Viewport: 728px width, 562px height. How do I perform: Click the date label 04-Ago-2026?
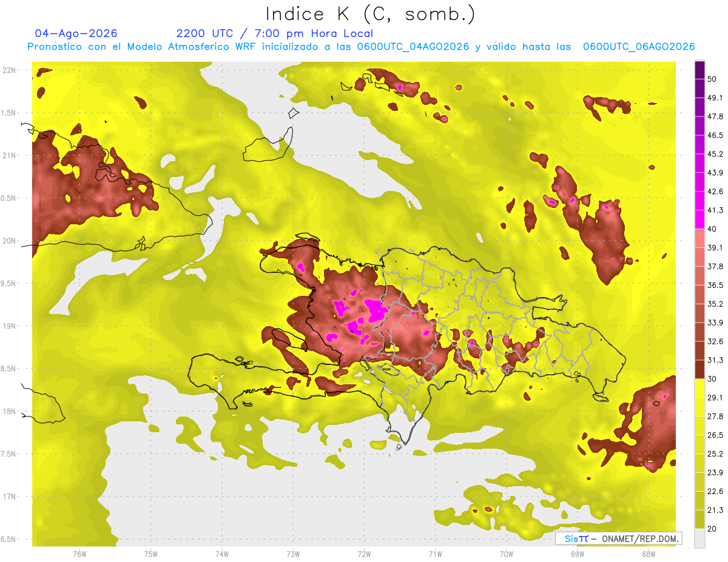point(76,33)
